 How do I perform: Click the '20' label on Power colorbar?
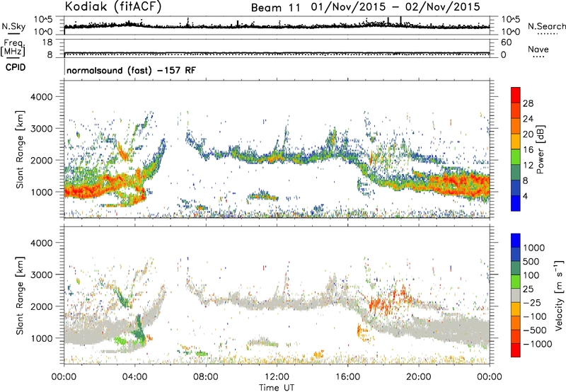click(528, 134)
